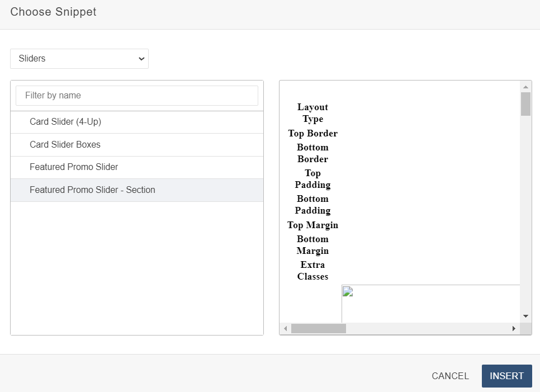Click the vertical scrollbar thumb in the preview pane
Image resolution: width=540 pixels, height=392 pixels.
525,103
